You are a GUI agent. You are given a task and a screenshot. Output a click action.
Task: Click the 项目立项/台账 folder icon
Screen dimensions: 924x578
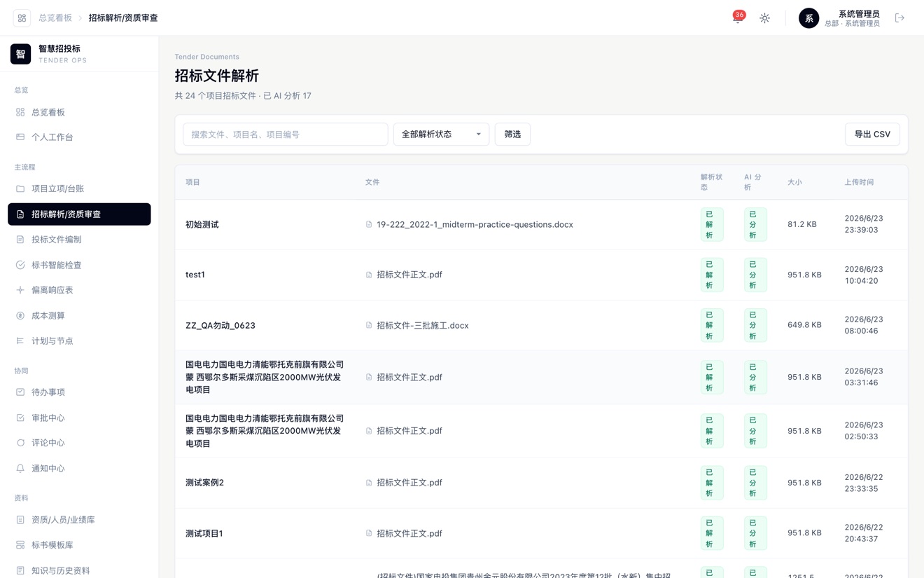(20, 188)
